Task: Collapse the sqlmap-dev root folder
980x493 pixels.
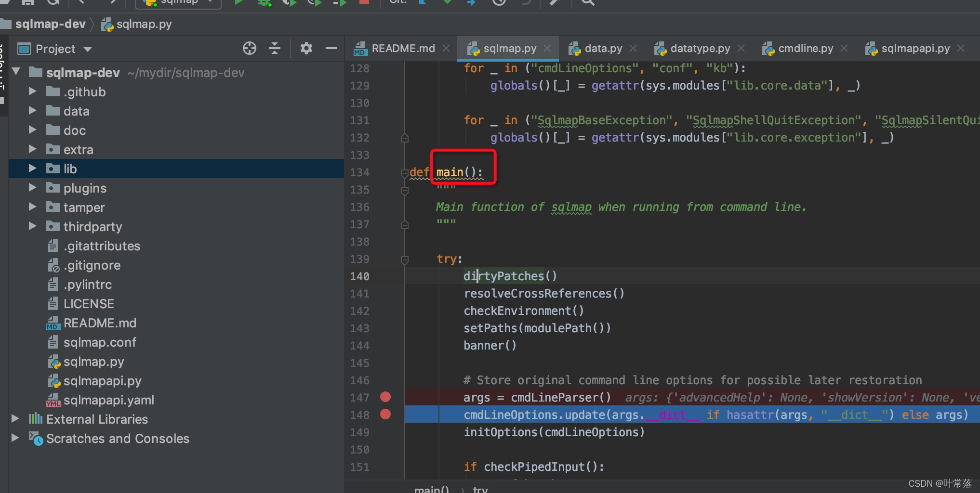Action: [16, 72]
